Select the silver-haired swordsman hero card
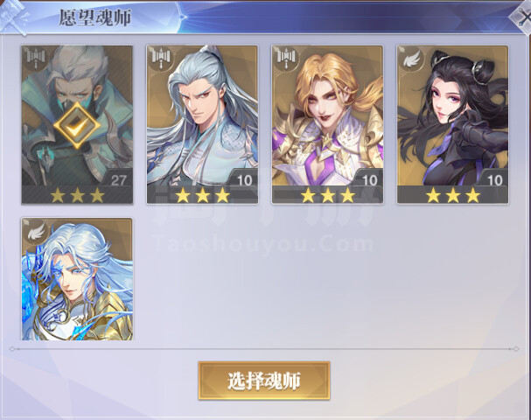This screenshot has width=531, height=420. [202, 124]
